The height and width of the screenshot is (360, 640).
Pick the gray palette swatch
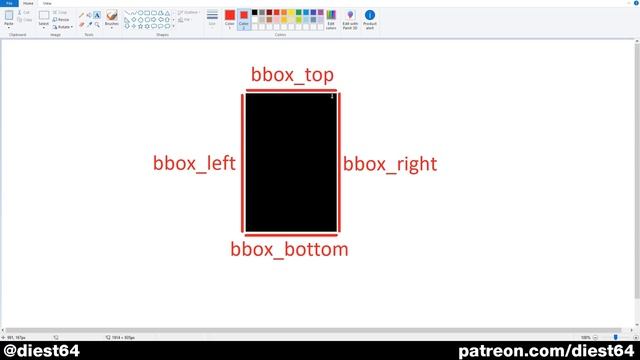pos(262,12)
